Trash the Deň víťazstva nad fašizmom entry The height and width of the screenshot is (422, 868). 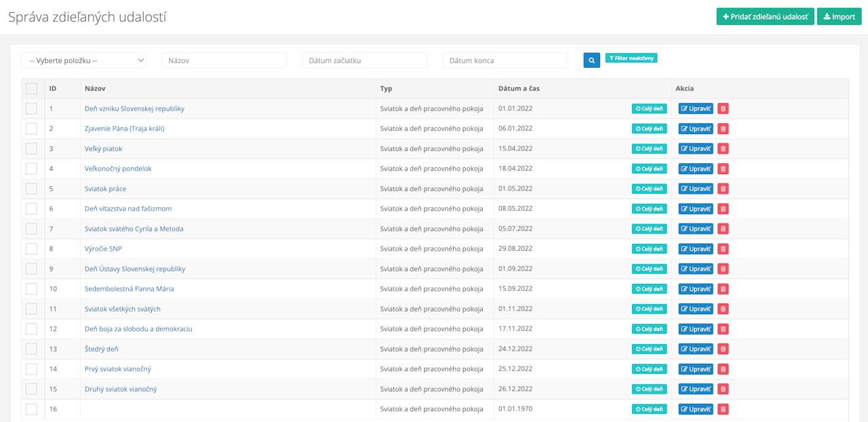coord(723,209)
